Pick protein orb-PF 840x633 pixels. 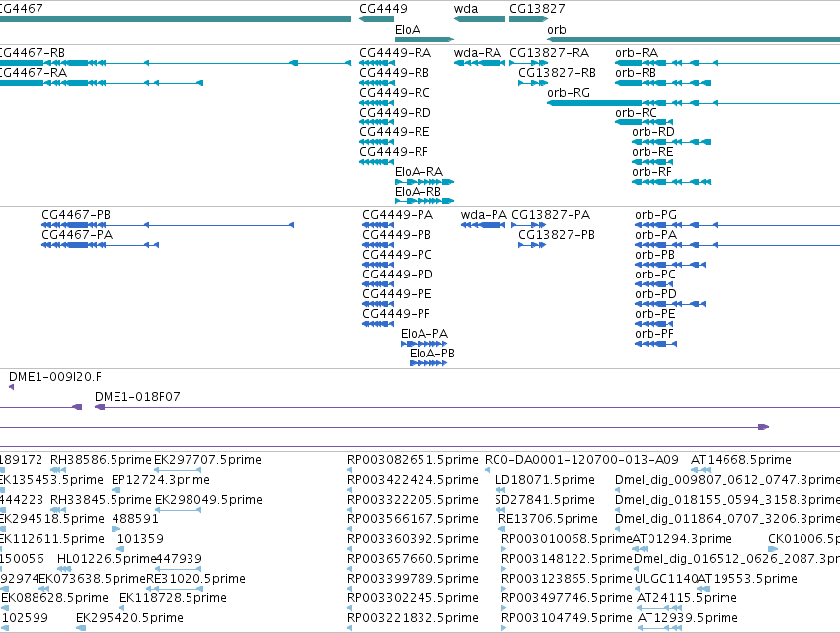coord(655,344)
